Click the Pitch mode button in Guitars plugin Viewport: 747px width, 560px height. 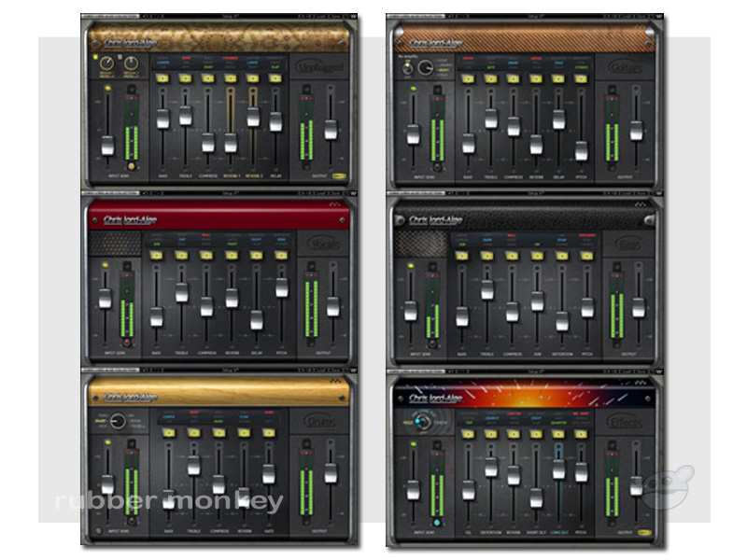tap(581, 78)
